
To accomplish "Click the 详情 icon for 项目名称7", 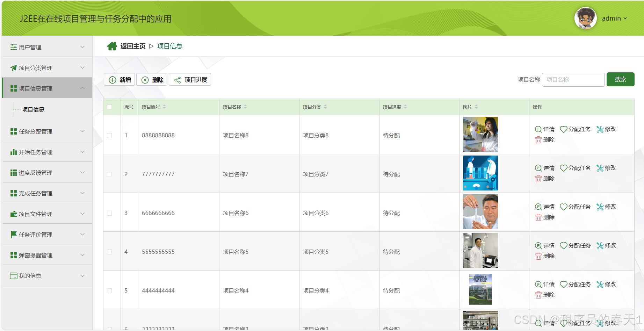I will point(538,168).
